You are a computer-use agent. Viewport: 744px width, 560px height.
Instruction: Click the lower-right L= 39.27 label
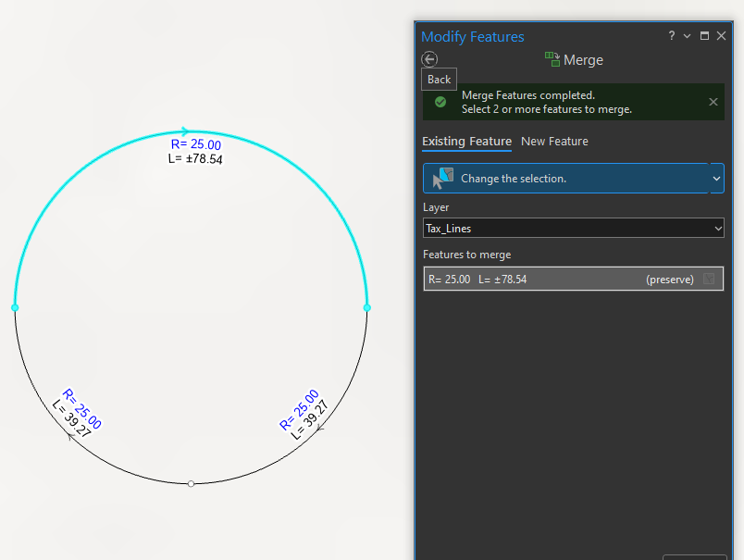tap(309, 420)
